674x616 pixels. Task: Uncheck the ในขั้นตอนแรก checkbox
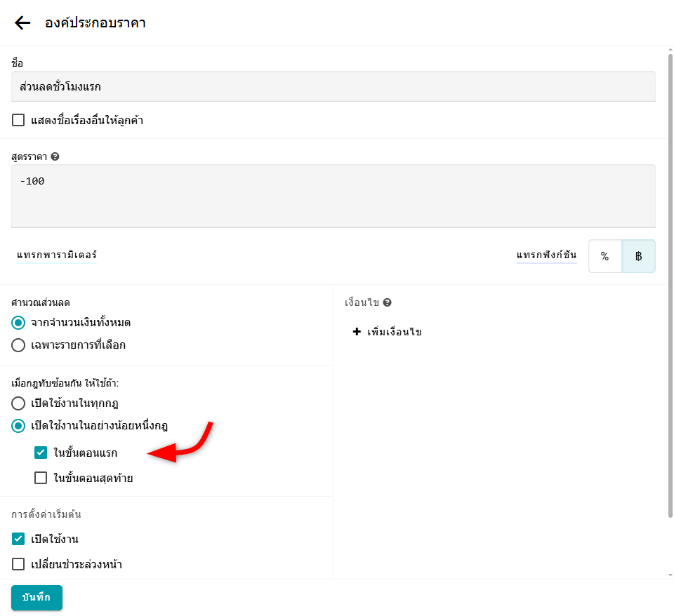[41, 453]
